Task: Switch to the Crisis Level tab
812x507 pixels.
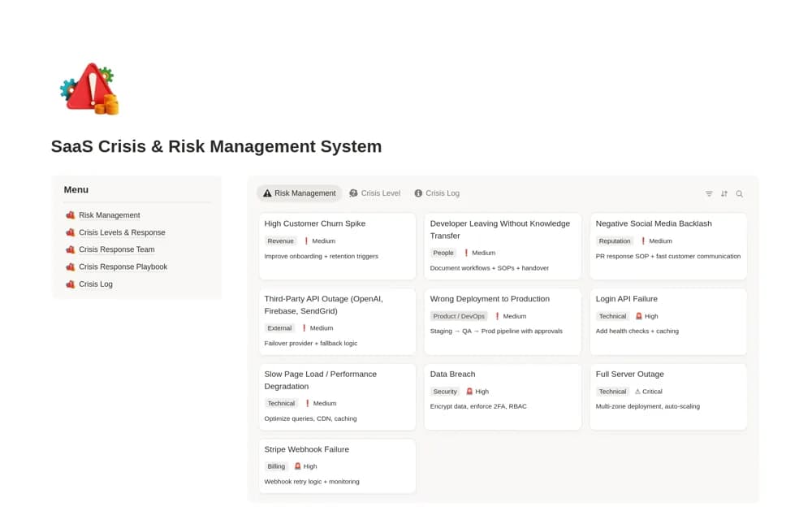Action: tap(375, 193)
